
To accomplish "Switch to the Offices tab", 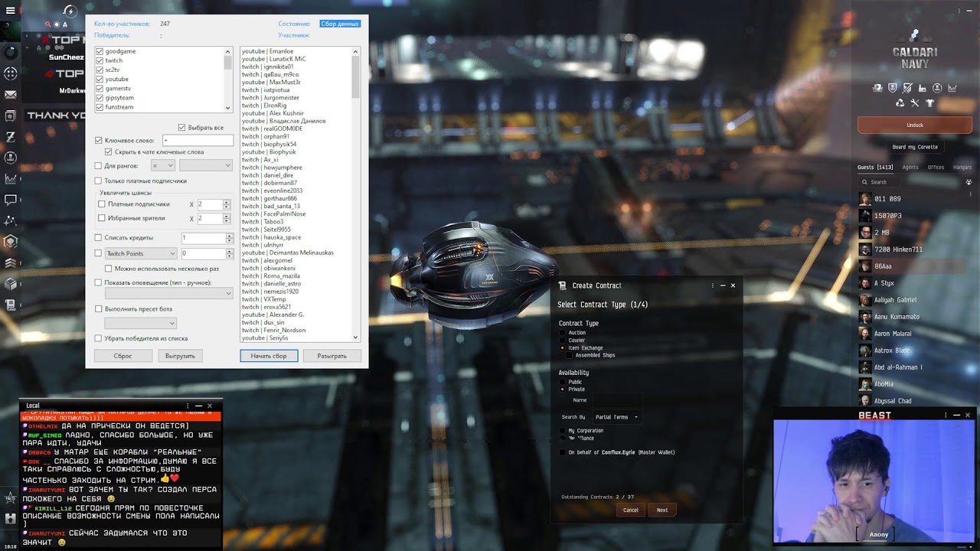I will pyautogui.click(x=936, y=167).
